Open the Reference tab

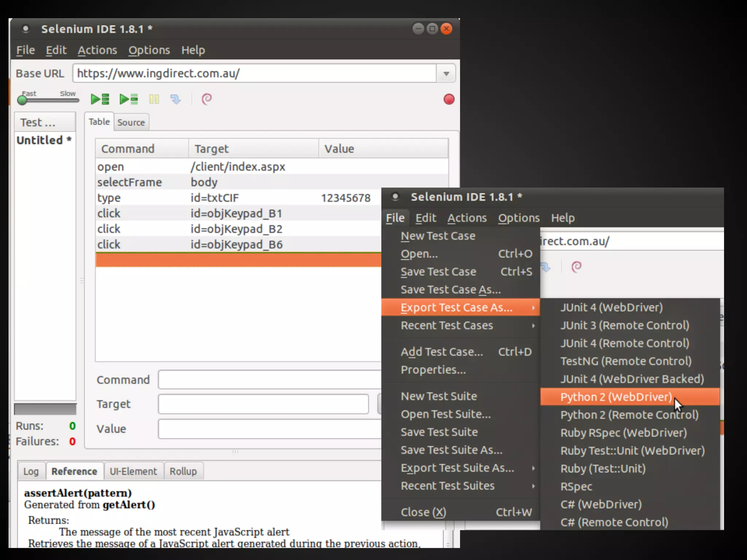tap(74, 471)
